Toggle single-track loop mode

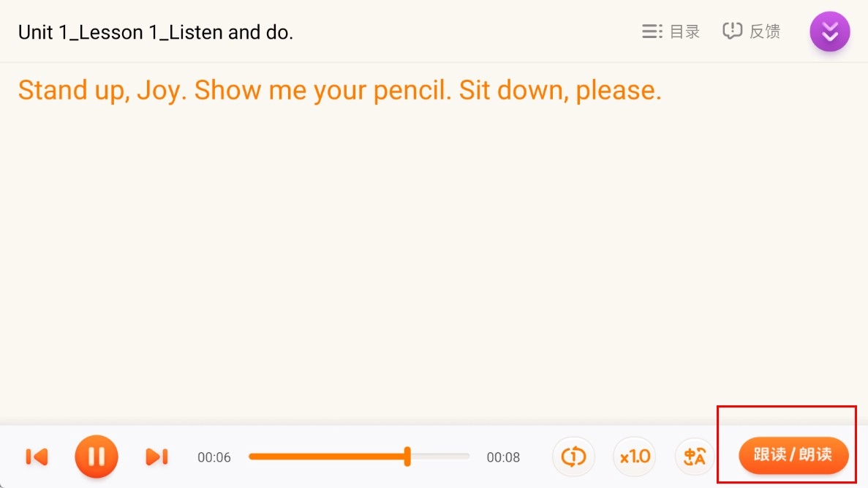click(x=573, y=457)
